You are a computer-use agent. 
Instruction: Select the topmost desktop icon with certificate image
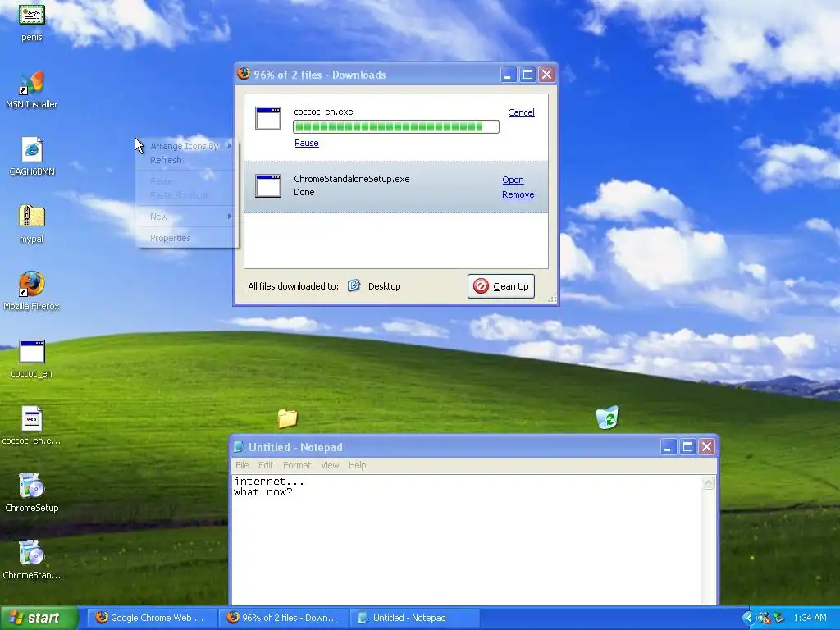(x=32, y=22)
